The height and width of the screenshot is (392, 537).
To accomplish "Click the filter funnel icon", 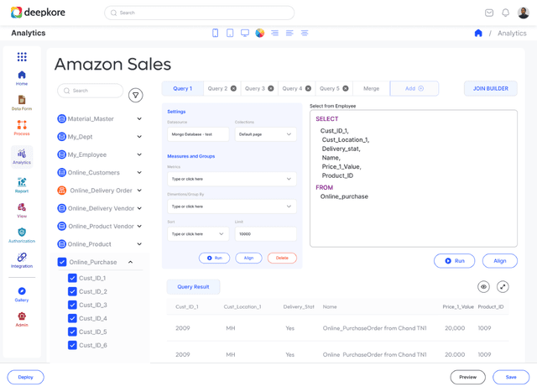I will coord(135,96).
